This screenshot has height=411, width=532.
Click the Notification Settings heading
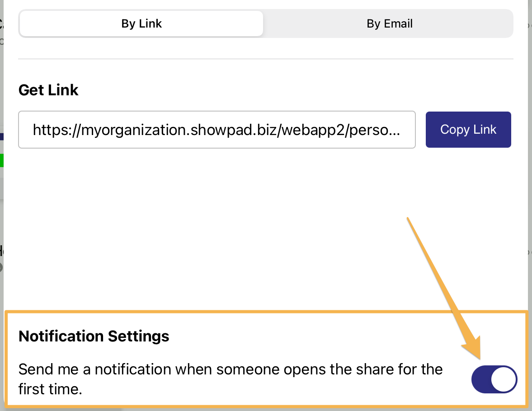tap(94, 336)
